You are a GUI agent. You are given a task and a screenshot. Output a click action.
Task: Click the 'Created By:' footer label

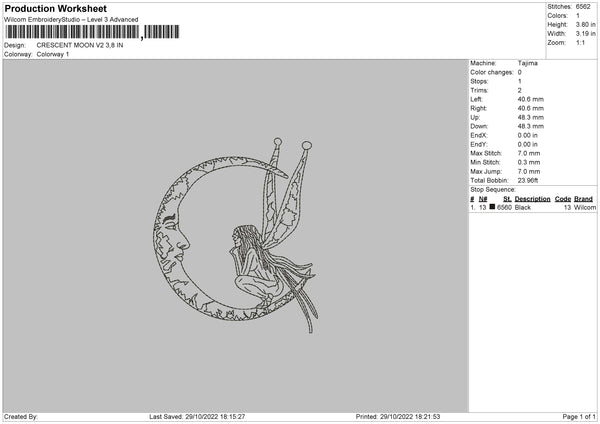click(x=21, y=417)
